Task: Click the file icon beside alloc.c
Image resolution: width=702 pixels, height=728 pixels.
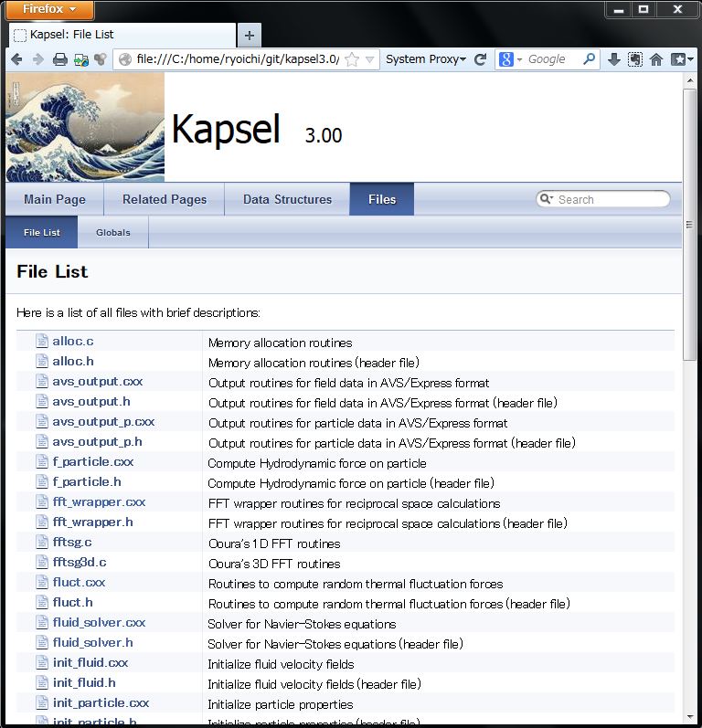Action: [x=42, y=342]
